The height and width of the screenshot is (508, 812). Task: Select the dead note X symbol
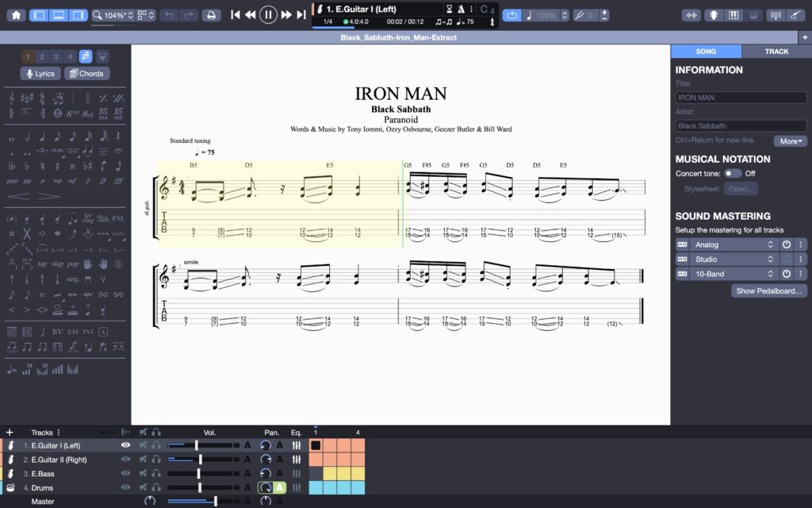tap(26, 234)
